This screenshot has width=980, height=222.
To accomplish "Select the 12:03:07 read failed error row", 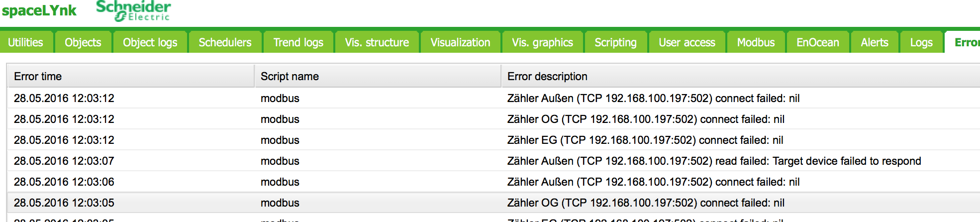I will pos(714,161).
